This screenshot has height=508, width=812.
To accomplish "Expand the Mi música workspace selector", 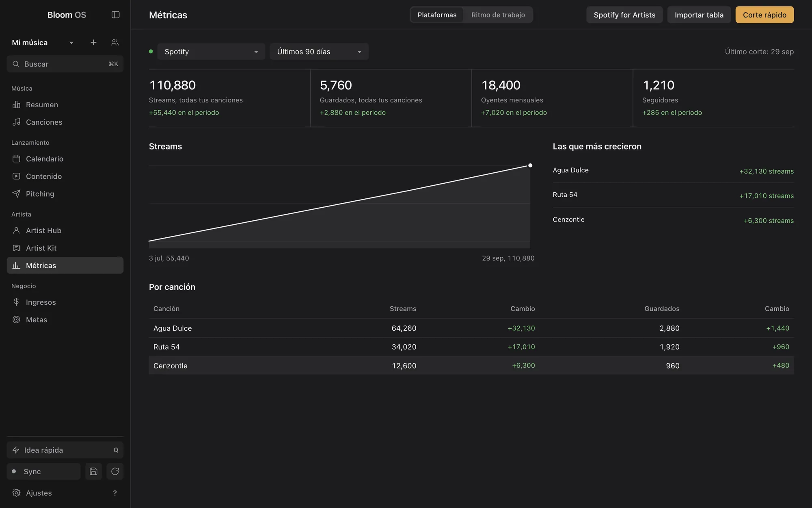I will click(43, 42).
